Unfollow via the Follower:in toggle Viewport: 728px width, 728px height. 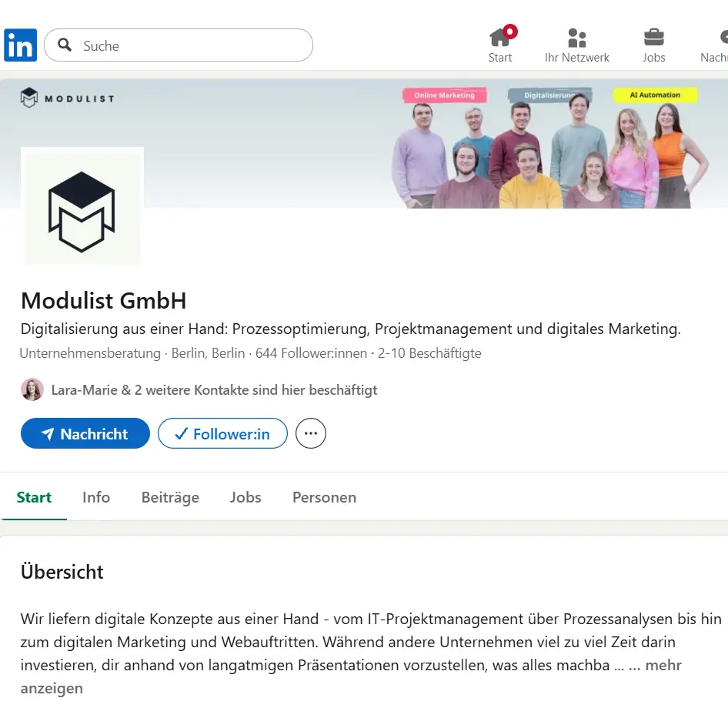222,433
